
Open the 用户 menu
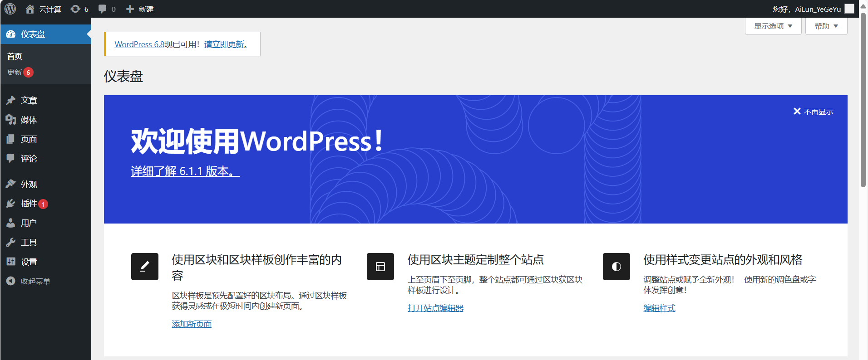coord(45,223)
